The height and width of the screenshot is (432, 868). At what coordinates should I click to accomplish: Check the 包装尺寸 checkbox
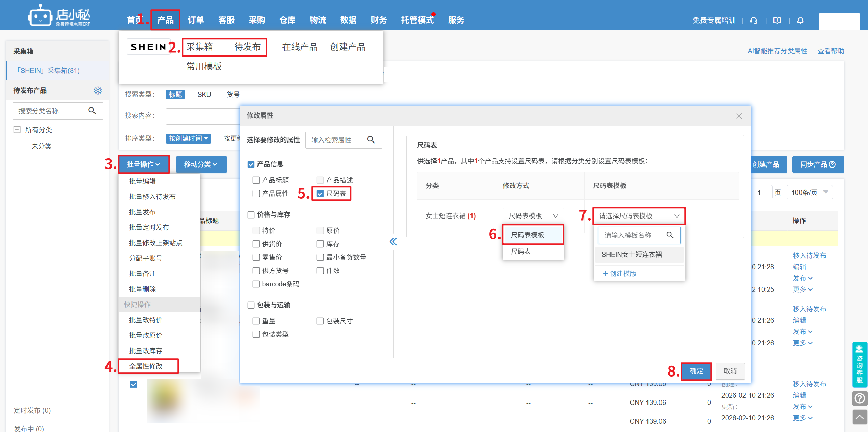[x=320, y=321]
